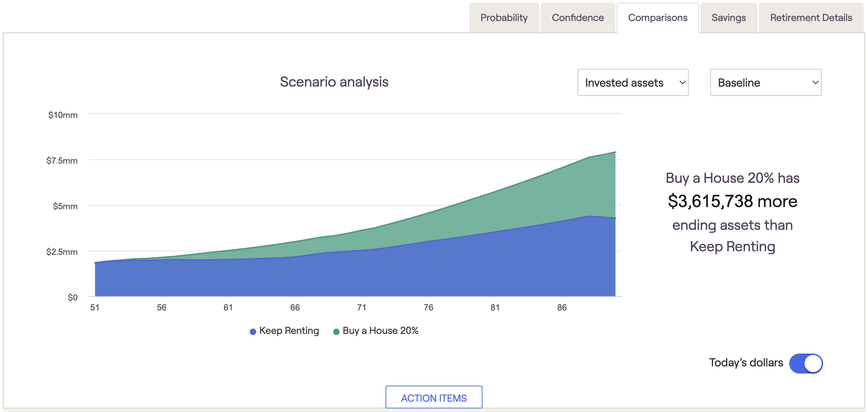Click the Today's dollars label
Viewport: 868px width, 412px height.
(746, 362)
